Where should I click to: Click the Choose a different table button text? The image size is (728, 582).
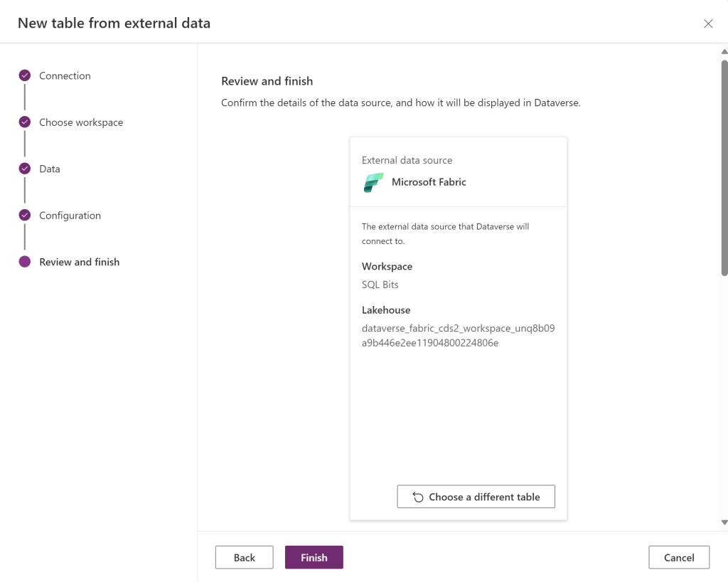[x=484, y=497]
